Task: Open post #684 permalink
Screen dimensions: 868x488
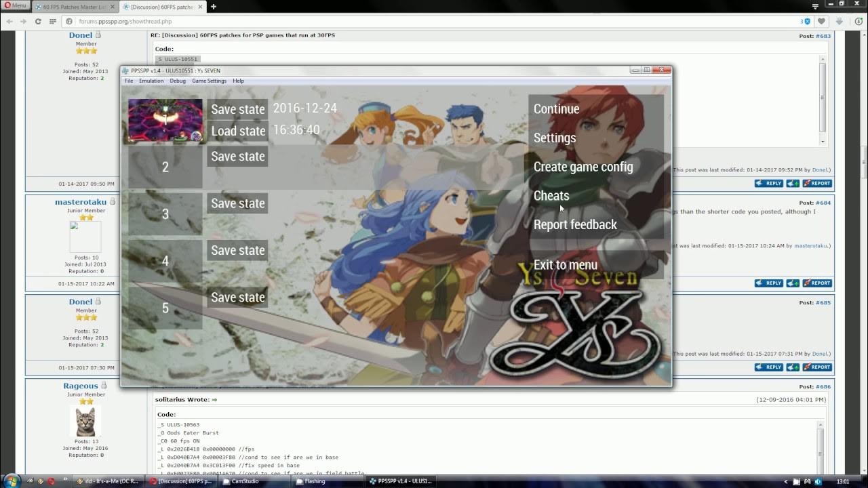Action: click(x=823, y=203)
